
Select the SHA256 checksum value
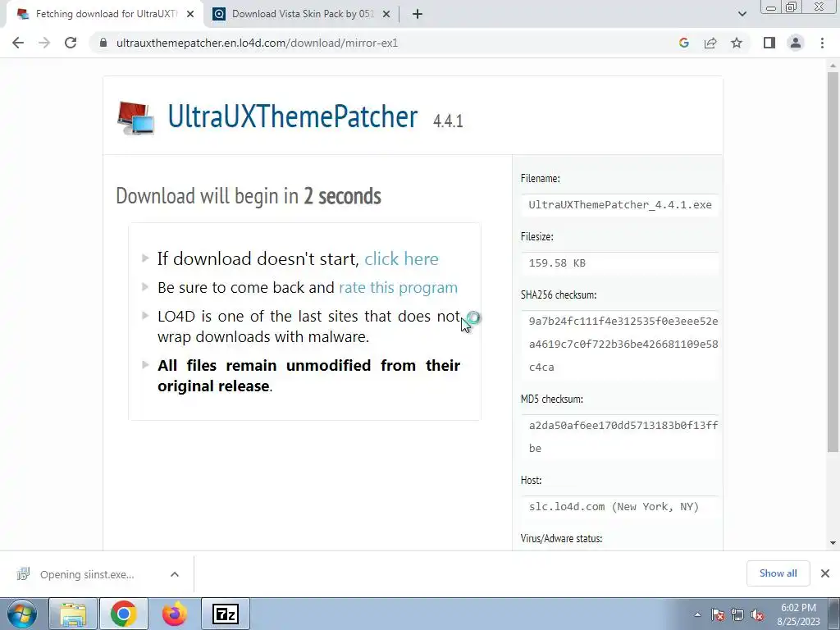coord(623,344)
